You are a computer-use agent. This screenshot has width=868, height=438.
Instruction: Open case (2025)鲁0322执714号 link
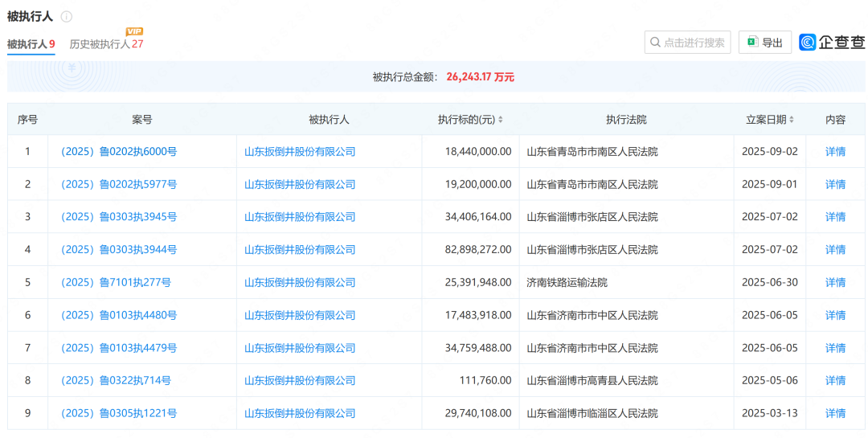116,380
